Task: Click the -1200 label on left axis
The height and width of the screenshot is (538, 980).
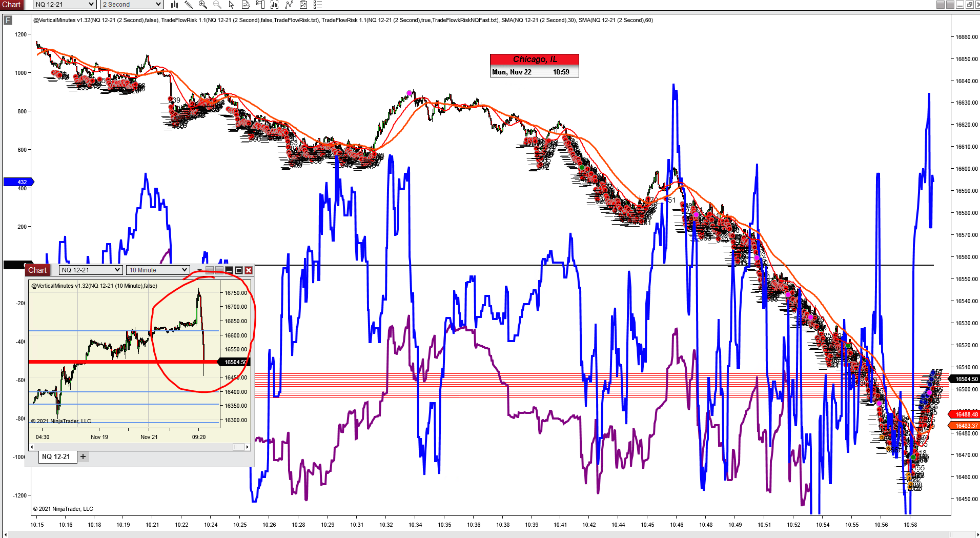Action: coord(20,495)
